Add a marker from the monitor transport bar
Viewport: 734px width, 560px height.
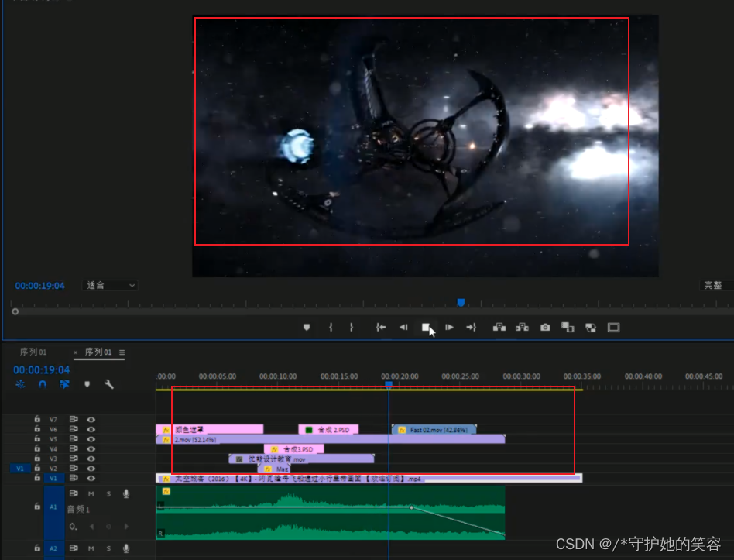[x=307, y=328]
